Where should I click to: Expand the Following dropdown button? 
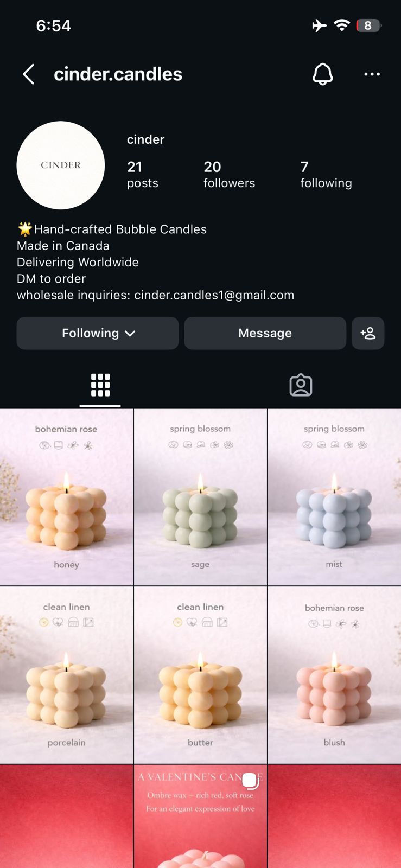click(x=98, y=333)
